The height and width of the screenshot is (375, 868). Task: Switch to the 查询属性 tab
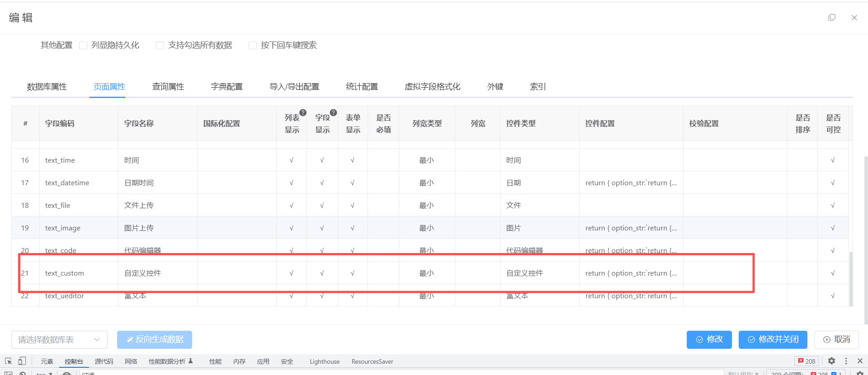(168, 87)
